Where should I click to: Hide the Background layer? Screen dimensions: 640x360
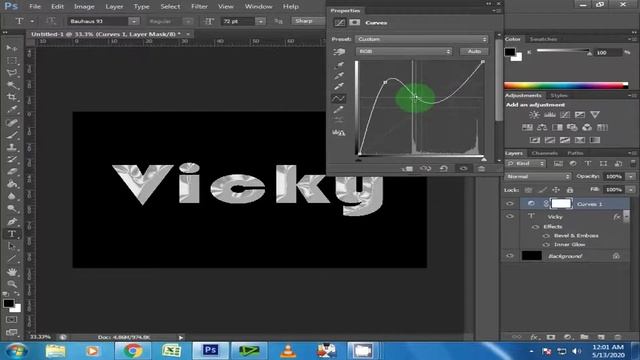(x=510, y=256)
